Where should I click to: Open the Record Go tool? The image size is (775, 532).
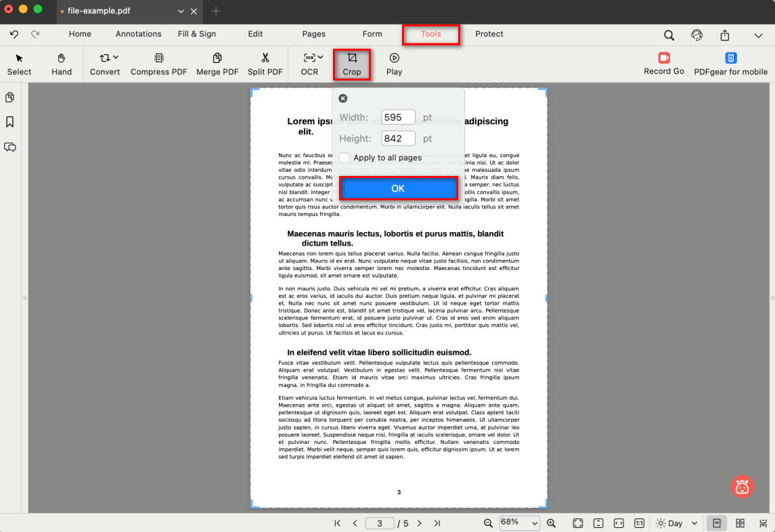[x=663, y=58]
